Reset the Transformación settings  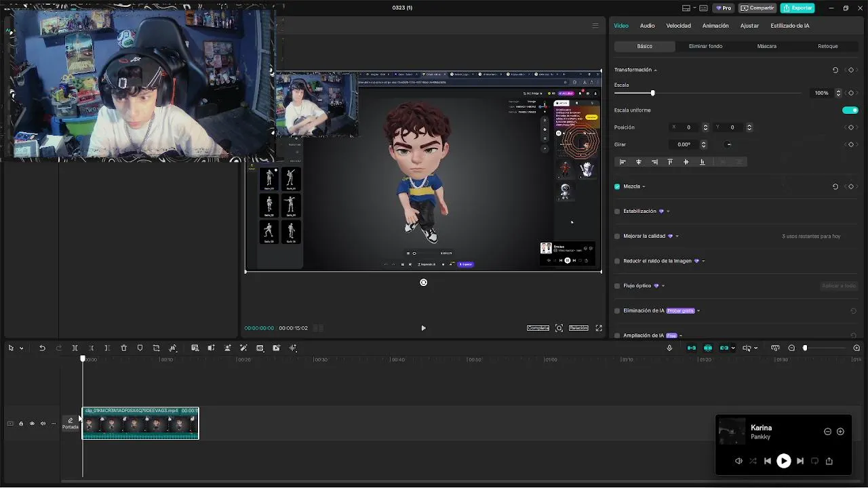[835, 70]
